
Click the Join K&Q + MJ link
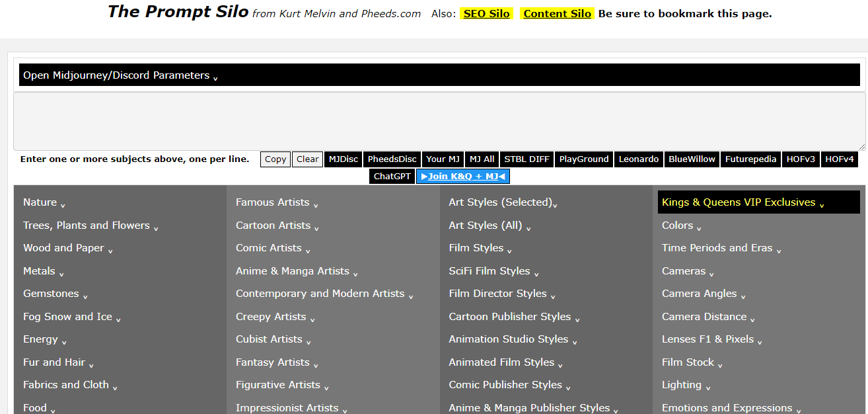click(x=463, y=176)
